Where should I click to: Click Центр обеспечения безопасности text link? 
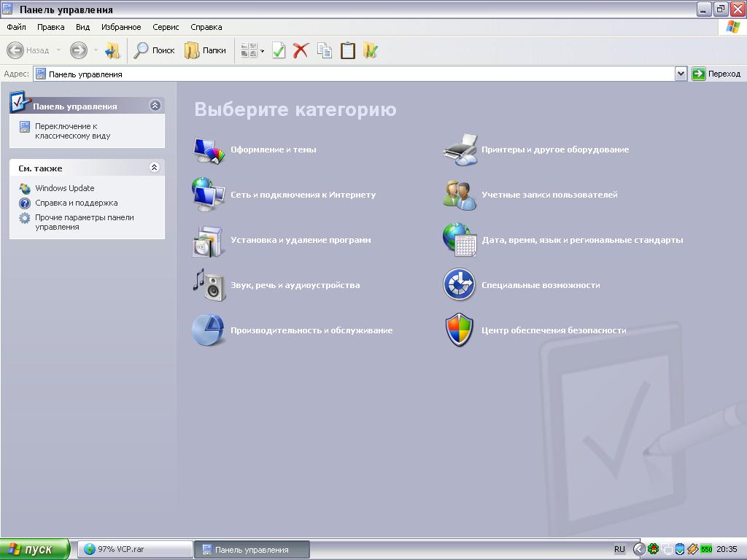(554, 330)
